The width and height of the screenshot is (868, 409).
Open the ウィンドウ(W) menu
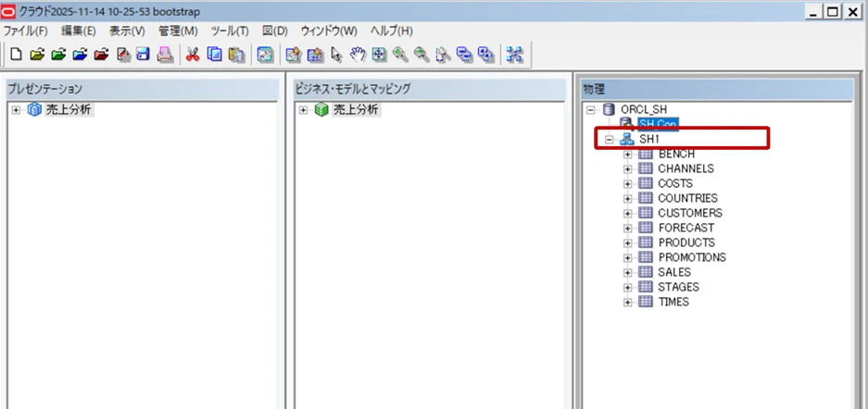pyautogui.click(x=329, y=31)
